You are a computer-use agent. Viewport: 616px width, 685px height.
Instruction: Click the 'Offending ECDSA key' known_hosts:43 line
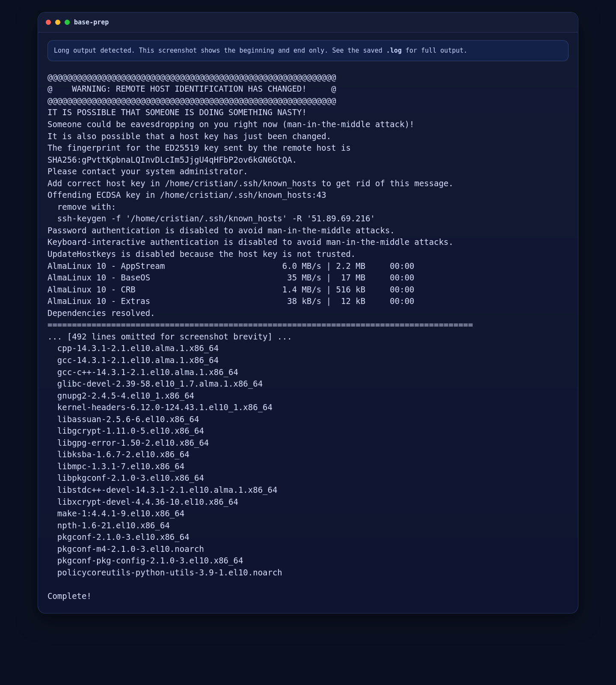(x=187, y=195)
